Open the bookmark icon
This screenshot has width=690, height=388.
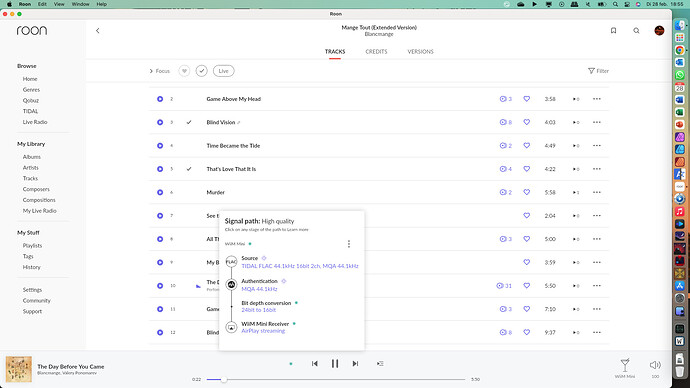[x=613, y=30]
